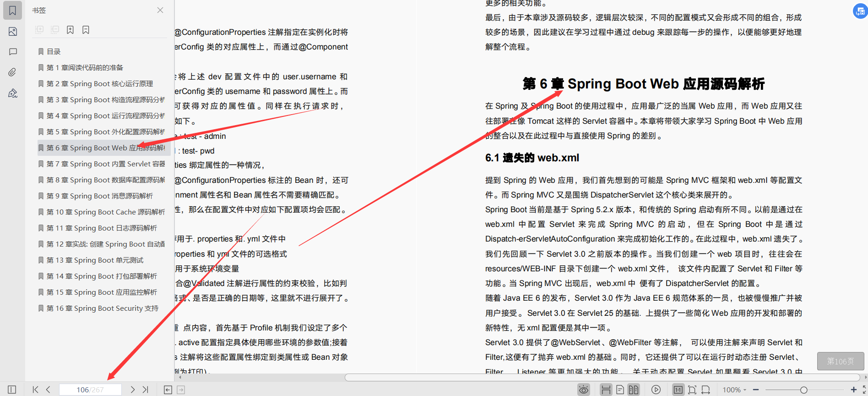
Task: Toggle eye protection mode
Action: pos(583,390)
